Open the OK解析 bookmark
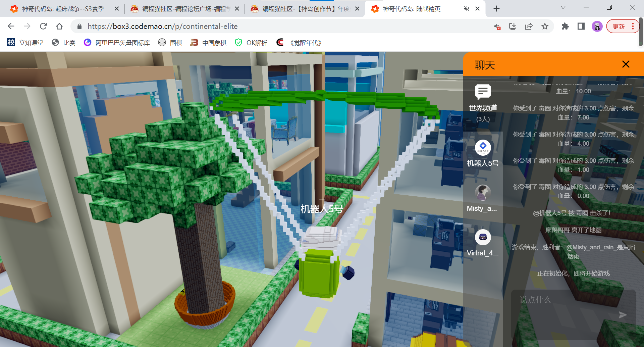The image size is (644, 347). (251, 43)
